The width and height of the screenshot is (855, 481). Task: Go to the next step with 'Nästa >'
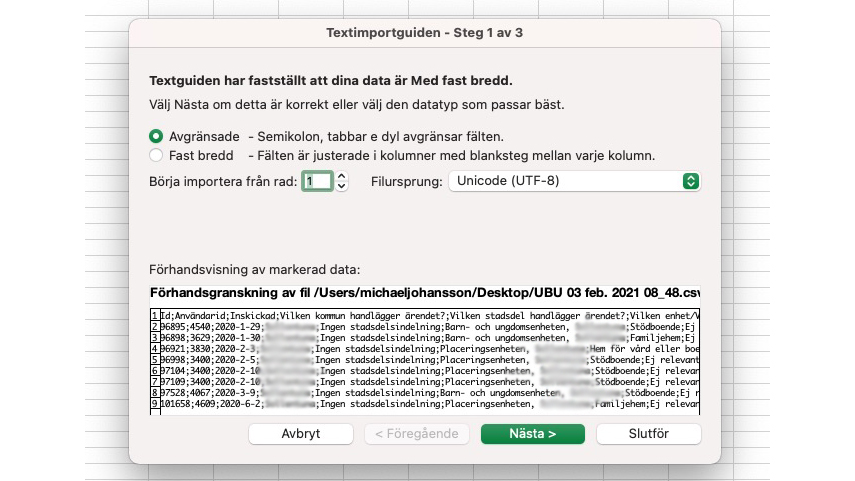[533, 434]
